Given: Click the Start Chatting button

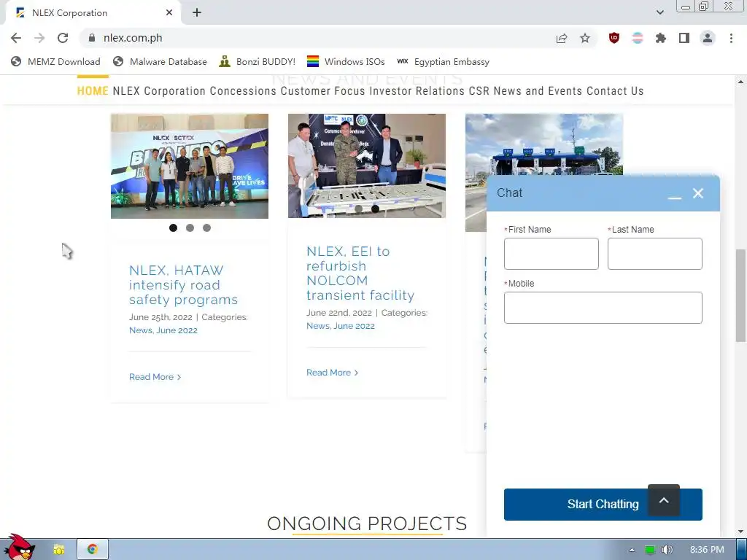Looking at the screenshot, I should tap(576, 505).
